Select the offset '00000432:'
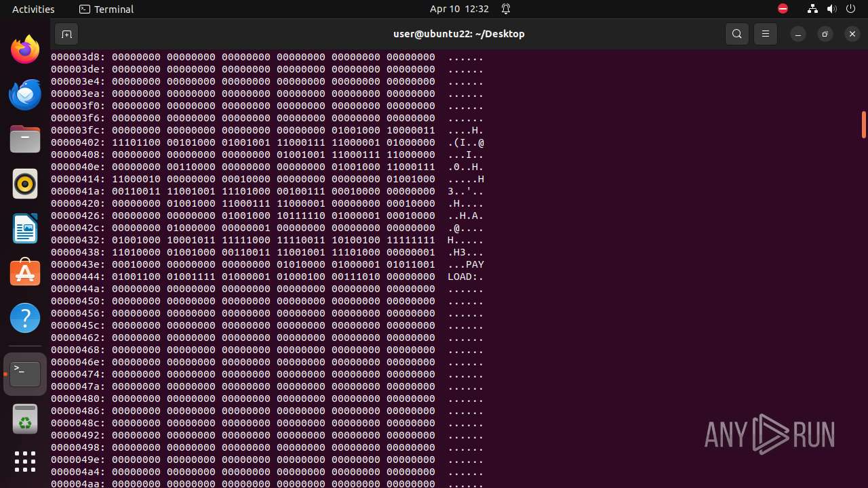 pyautogui.click(x=78, y=240)
